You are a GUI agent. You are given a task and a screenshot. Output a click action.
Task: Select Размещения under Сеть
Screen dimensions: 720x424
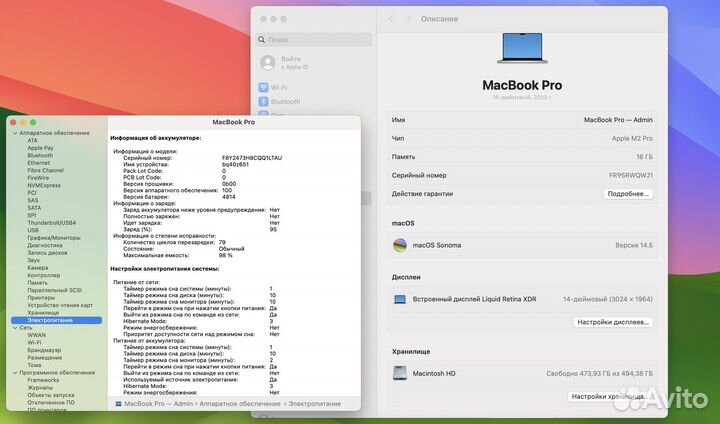point(44,358)
